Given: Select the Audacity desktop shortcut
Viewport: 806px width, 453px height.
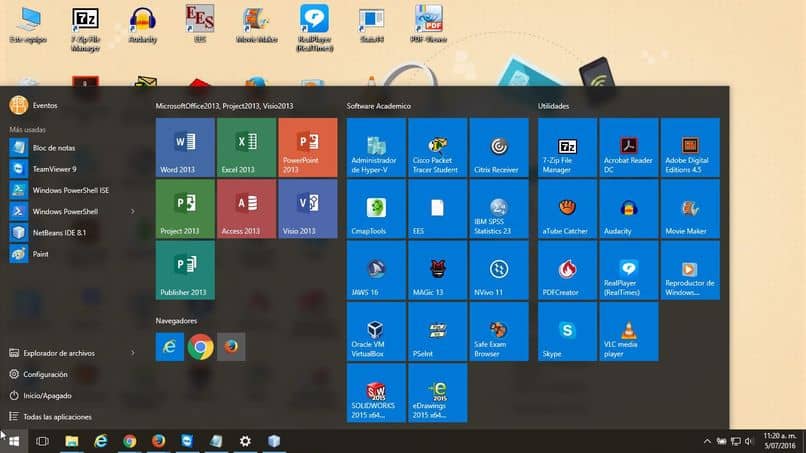Looking at the screenshot, I should pyautogui.click(x=142, y=25).
